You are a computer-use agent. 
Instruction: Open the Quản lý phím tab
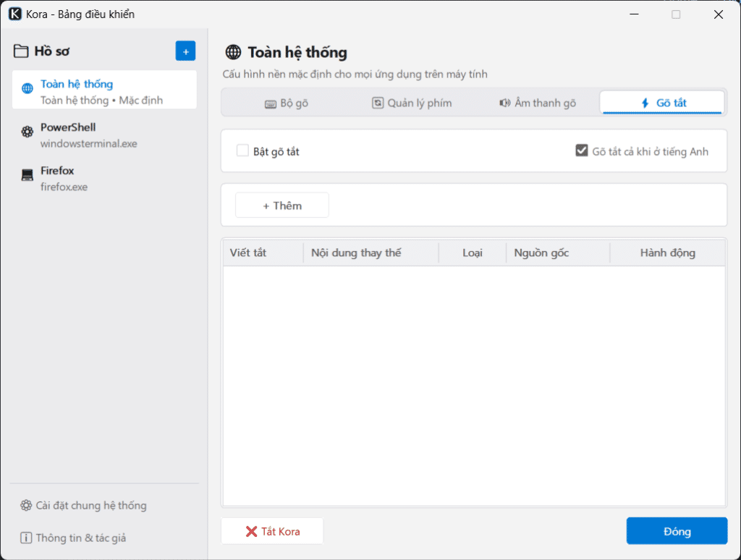tap(412, 103)
